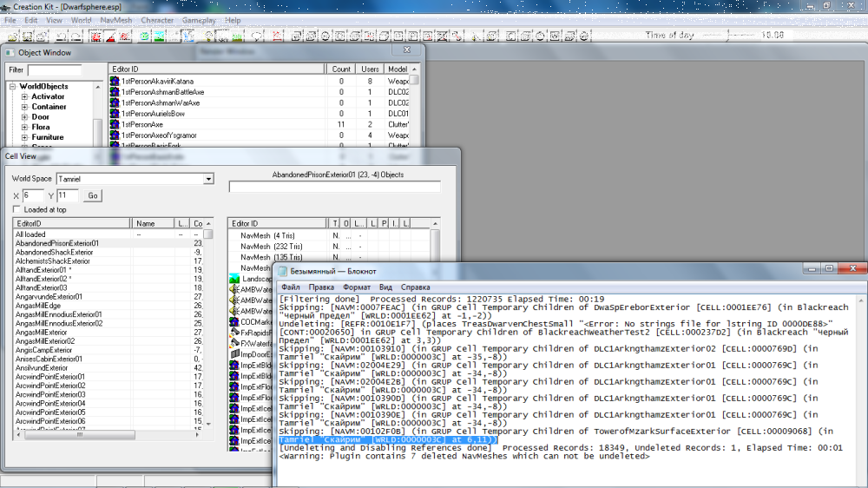This screenshot has width=868, height=488.
Task: Sort Object Window by Count column
Action: [341, 69]
